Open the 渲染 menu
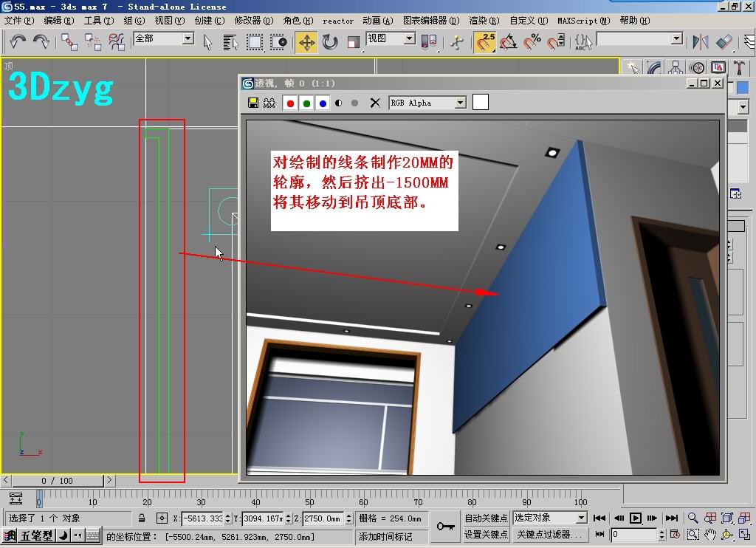Viewport: 756px width, 548px height. point(484,21)
